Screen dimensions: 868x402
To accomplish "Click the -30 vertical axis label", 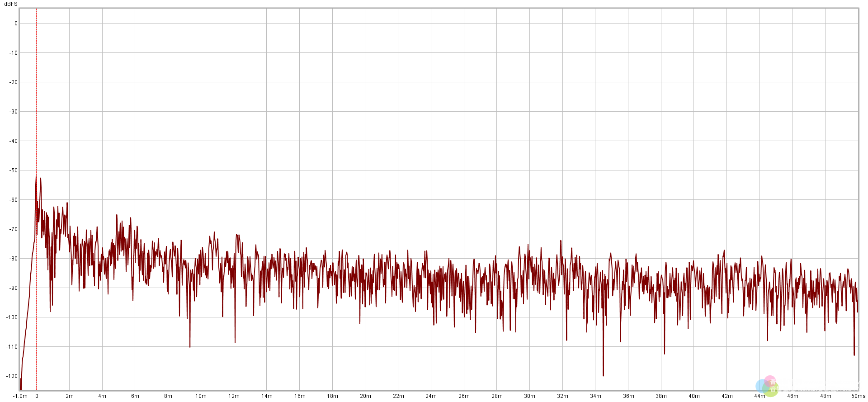I will [x=14, y=112].
